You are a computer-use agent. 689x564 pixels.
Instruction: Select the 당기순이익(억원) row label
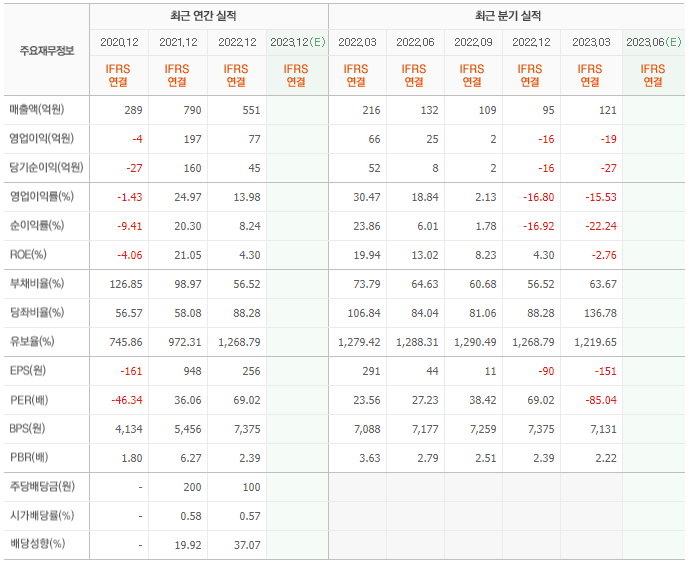[47, 167]
